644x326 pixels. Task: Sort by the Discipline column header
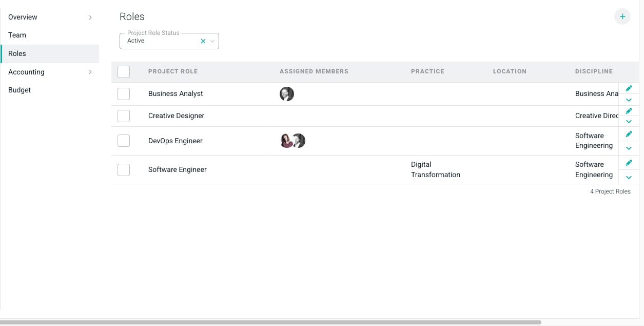[594, 71]
